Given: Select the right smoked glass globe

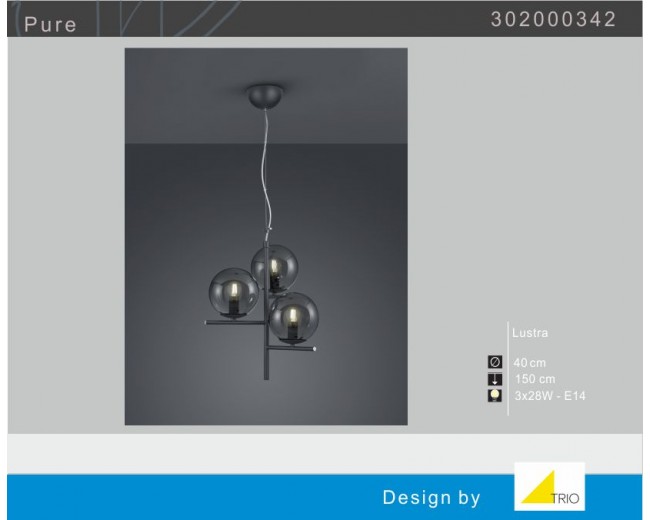Looking at the screenshot, I should 293,317.
